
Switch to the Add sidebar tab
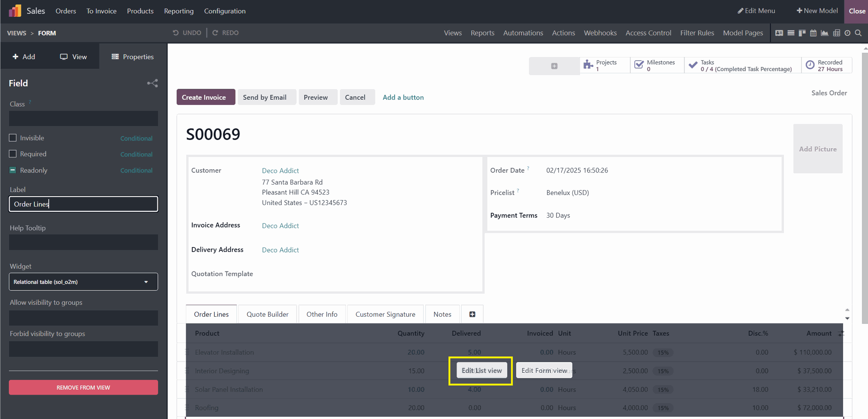(24, 57)
